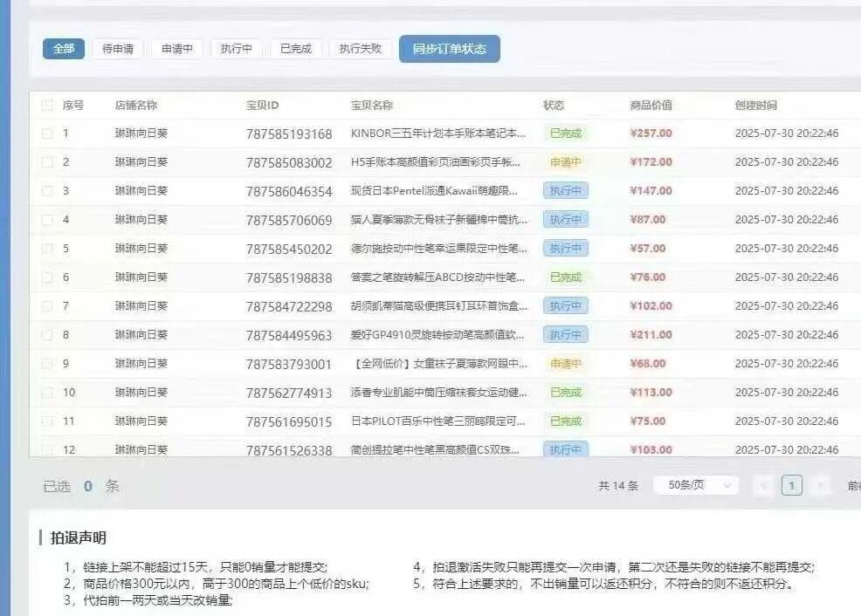Select the 已完成 filter tab
The image size is (861, 616).
[x=296, y=49]
